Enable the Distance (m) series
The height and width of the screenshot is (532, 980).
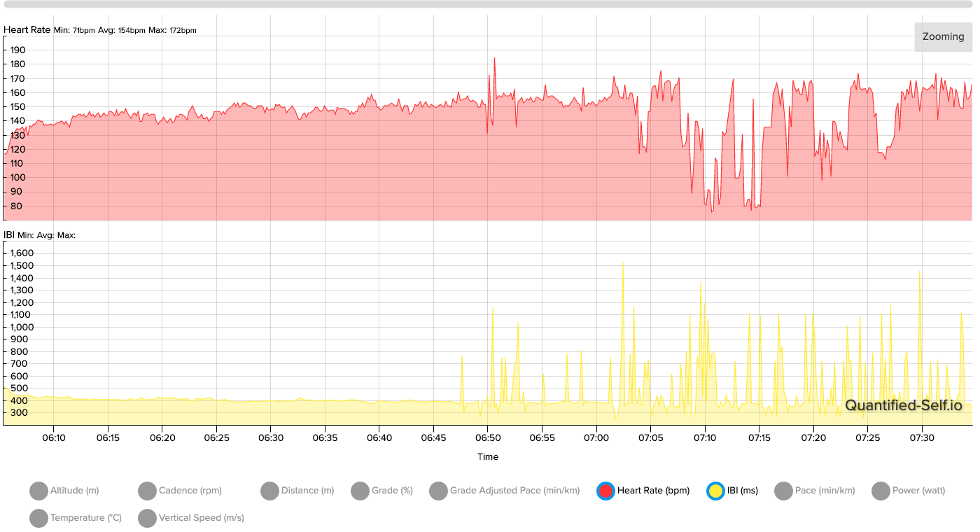point(269,491)
